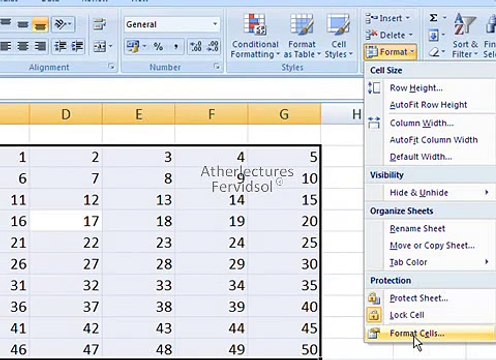Select cell containing 28
The height and width of the screenshot is (360, 496).
(139, 264)
